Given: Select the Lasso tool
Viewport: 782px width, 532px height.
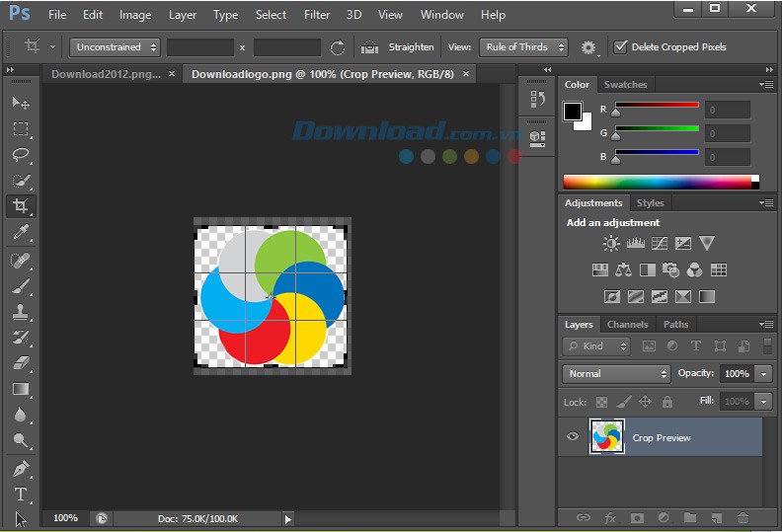Looking at the screenshot, I should (x=21, y=155).
